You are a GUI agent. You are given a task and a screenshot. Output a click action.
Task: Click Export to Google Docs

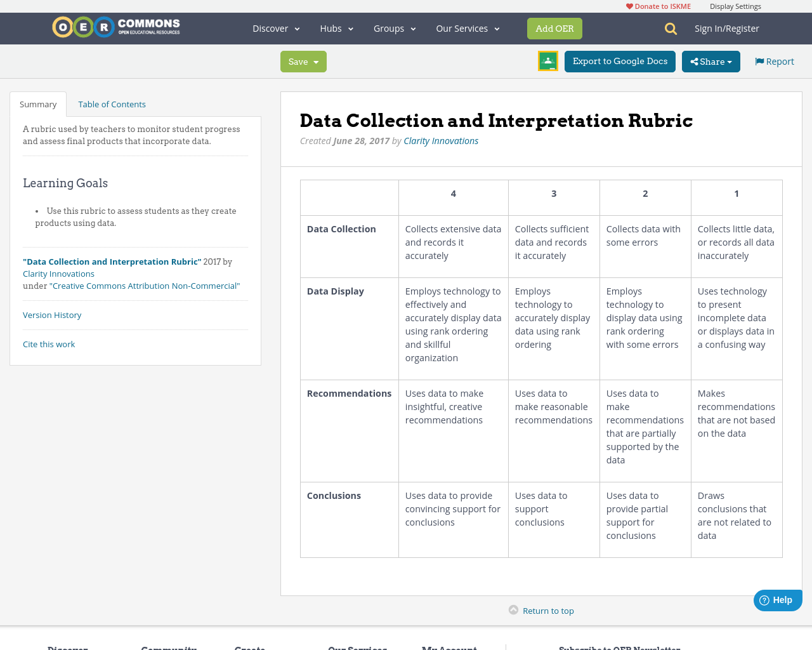(x=620, y=61)
